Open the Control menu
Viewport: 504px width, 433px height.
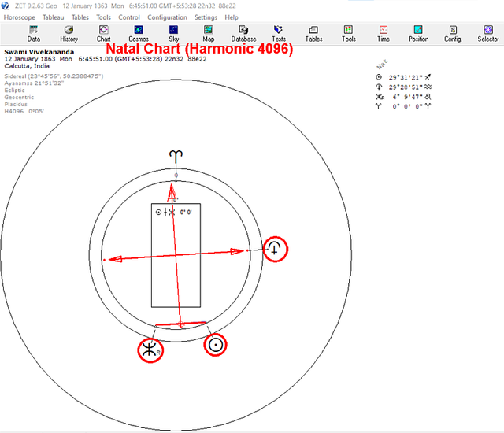pyautogui.click(x=129, y=17)
